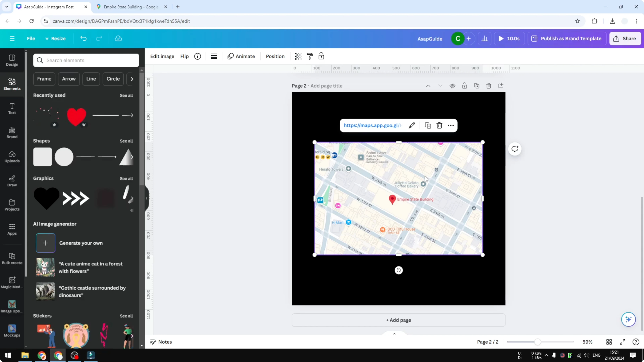Toggle fullscreen presentation mode
The height and width of the screenshot is (362, 644).
click(622, 342)
